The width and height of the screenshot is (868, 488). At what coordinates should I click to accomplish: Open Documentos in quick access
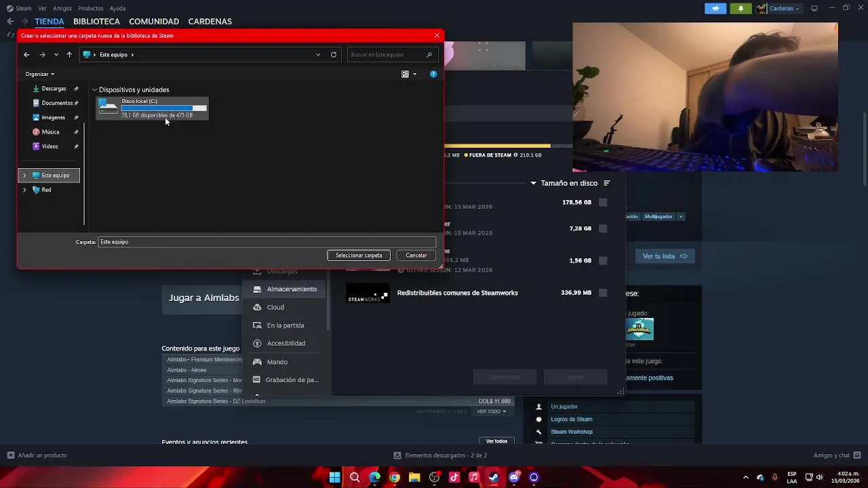point(57,103)
